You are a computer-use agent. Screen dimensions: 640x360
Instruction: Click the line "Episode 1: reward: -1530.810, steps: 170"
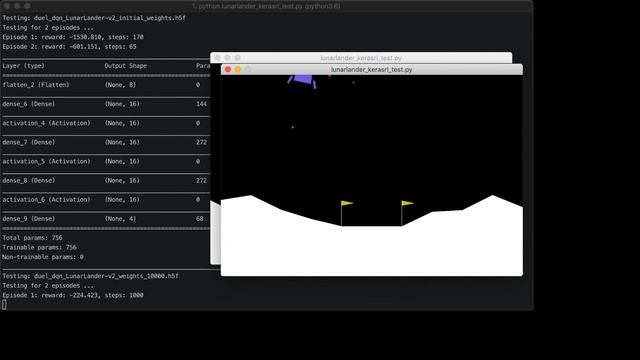73,37
